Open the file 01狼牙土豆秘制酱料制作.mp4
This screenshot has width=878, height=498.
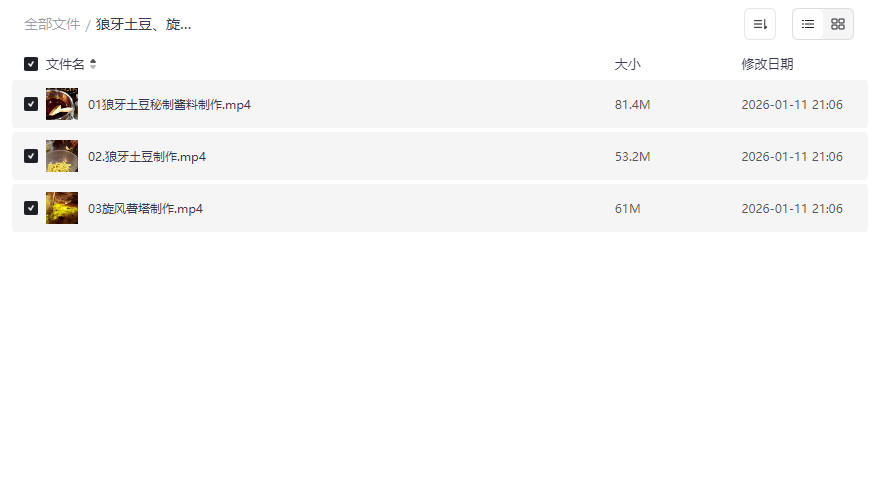[x=169, y=104]
